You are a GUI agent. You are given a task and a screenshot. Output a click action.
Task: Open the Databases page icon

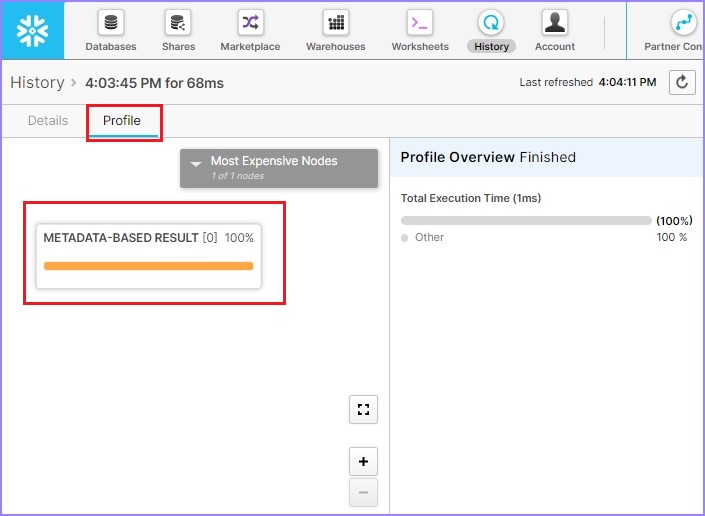coord(110,23)
